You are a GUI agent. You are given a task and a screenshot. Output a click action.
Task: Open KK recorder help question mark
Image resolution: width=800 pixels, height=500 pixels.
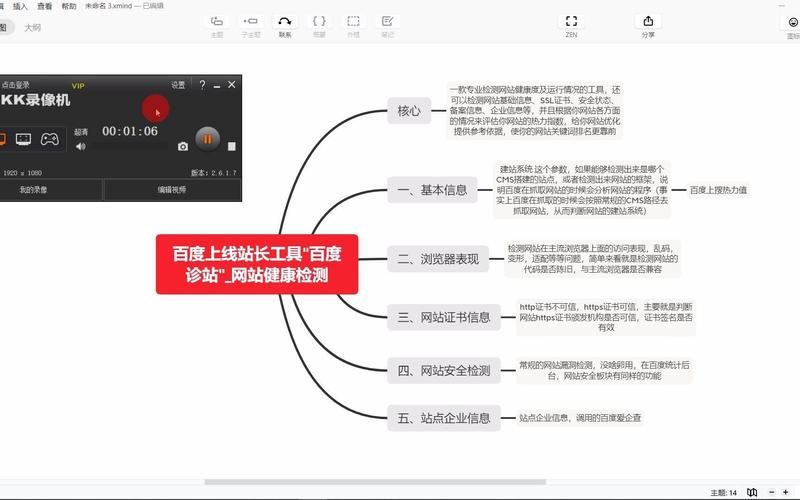[203, 85]
